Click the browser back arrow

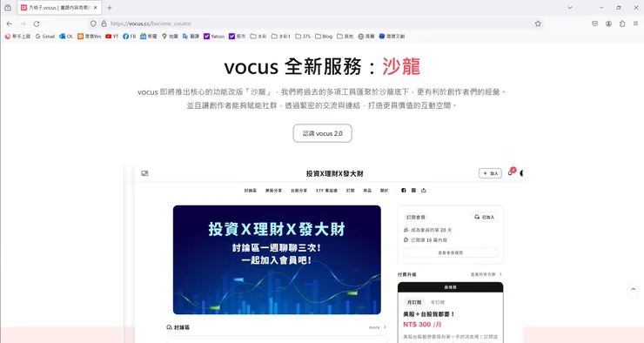click(x=10, y=24)
